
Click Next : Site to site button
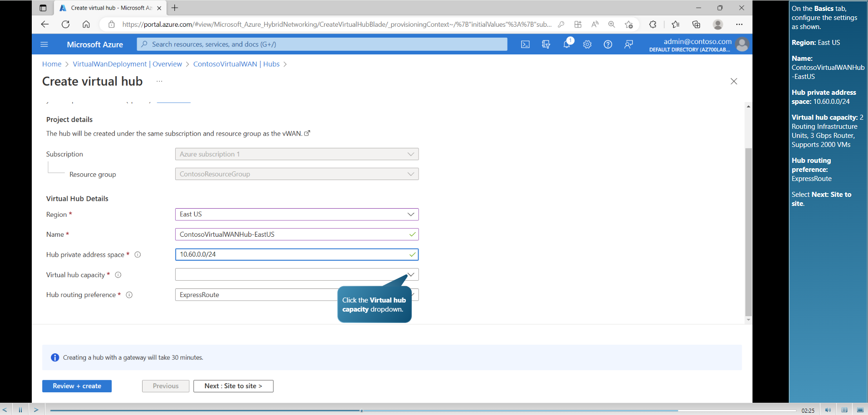(233, 386)
